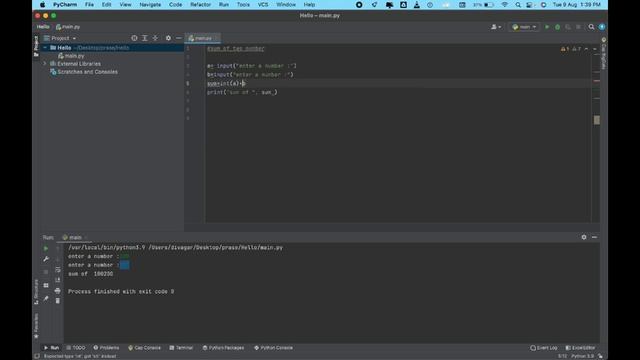Viewport: 640px width, 360px height.
Task: Click Hello breadcrumb in navigation bar
Action: tap(43, 27)
